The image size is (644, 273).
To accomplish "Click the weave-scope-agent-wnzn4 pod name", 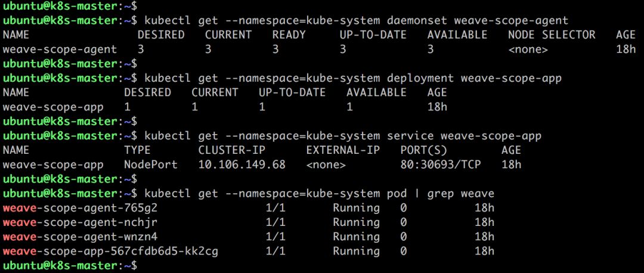I will (80, 237).
